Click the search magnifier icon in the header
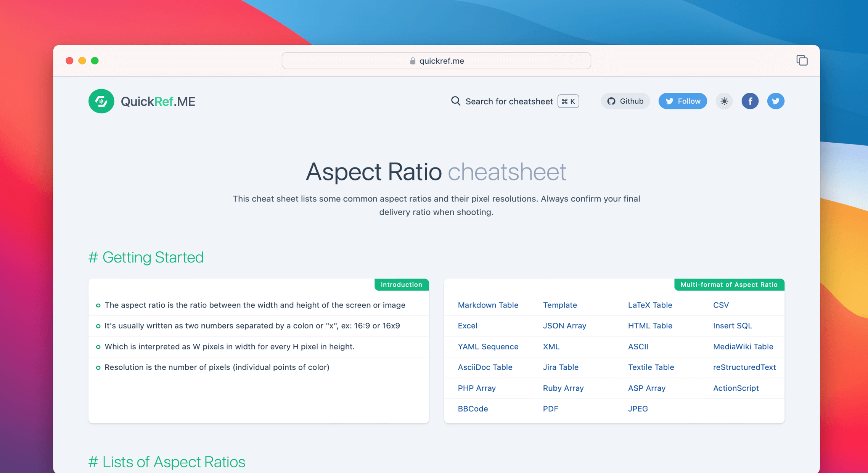The height and width of the screenshot is (473, 868). pyautogui.click(x=455, y=101)
